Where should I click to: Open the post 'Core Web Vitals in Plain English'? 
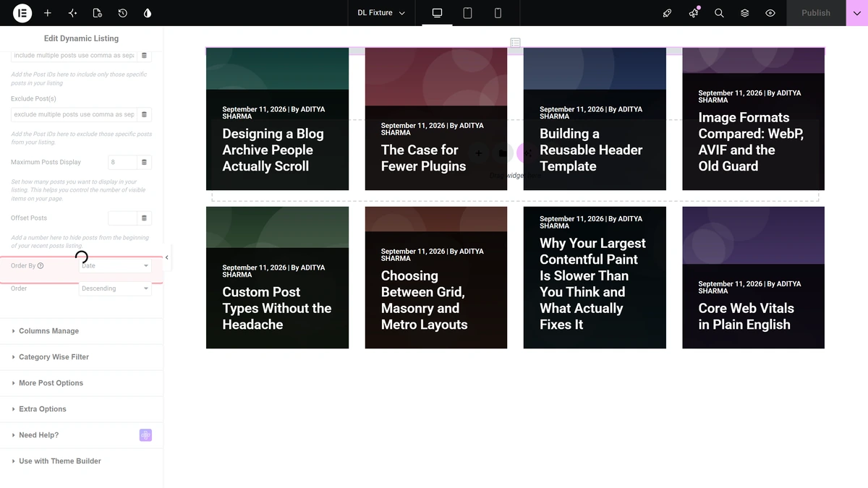[x=746, y=316]
